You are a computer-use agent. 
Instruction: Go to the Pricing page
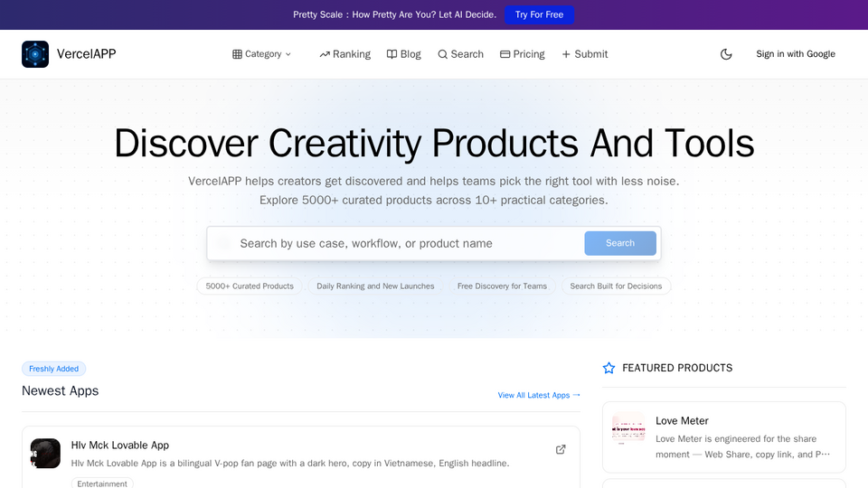(522, 54)
